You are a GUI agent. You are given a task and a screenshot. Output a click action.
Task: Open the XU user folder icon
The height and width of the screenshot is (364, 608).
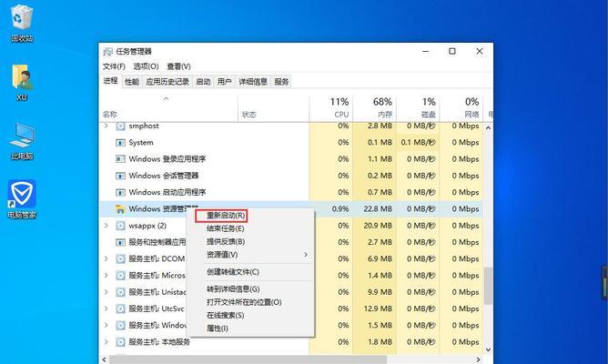(x=22, y=83)
